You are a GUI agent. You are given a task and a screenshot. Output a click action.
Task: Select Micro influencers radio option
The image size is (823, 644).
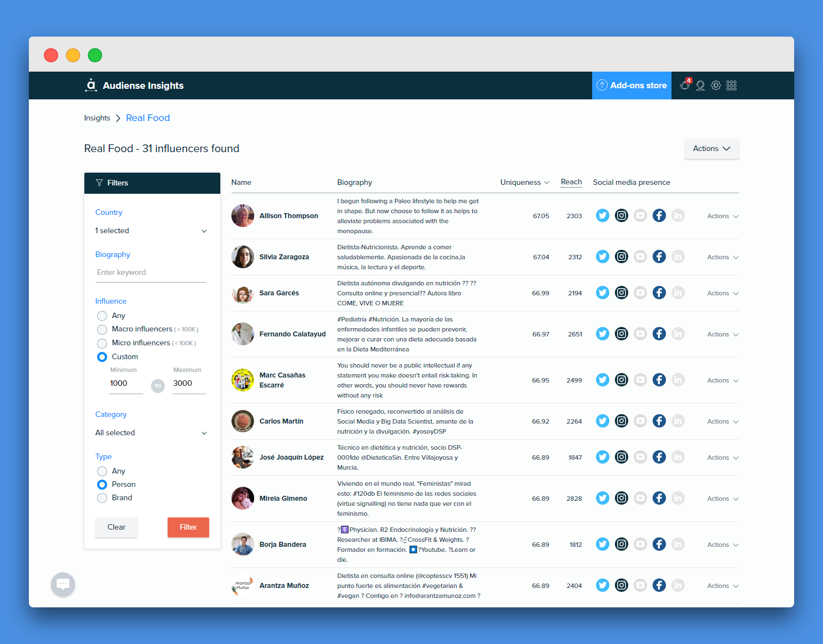102,343
